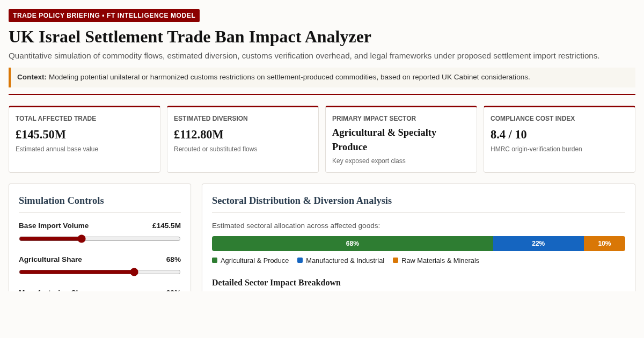The image size is (644, 338).
Task: Click Estimated annual base value caption
Action: [57, 149]
